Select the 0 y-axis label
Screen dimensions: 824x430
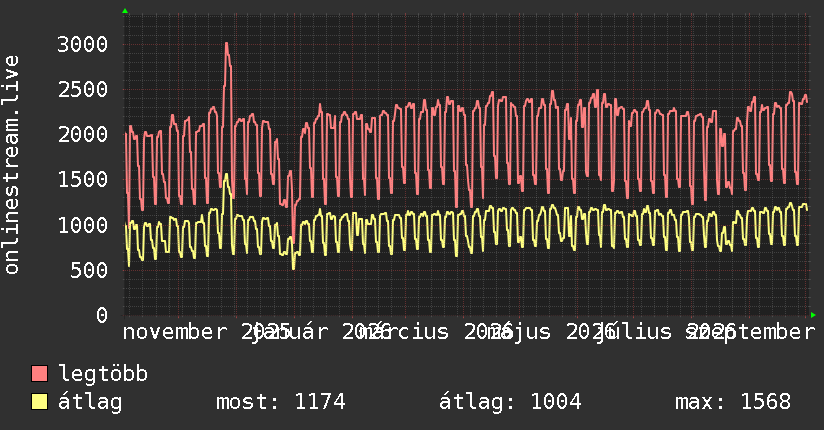(102, 315)
